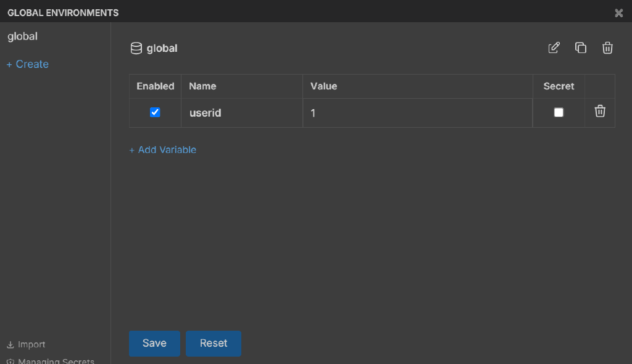
Task: Select the global environment in sidebar
Action: [x=23, y=36]
